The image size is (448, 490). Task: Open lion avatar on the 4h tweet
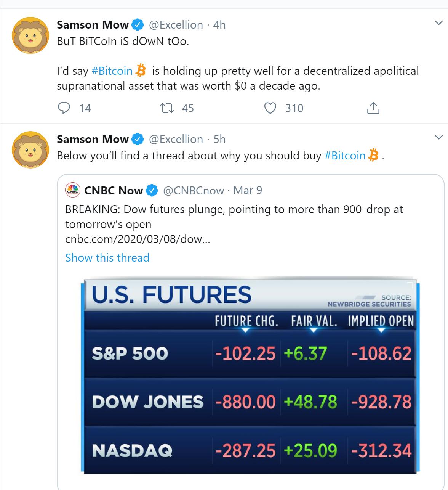(31, 35)
